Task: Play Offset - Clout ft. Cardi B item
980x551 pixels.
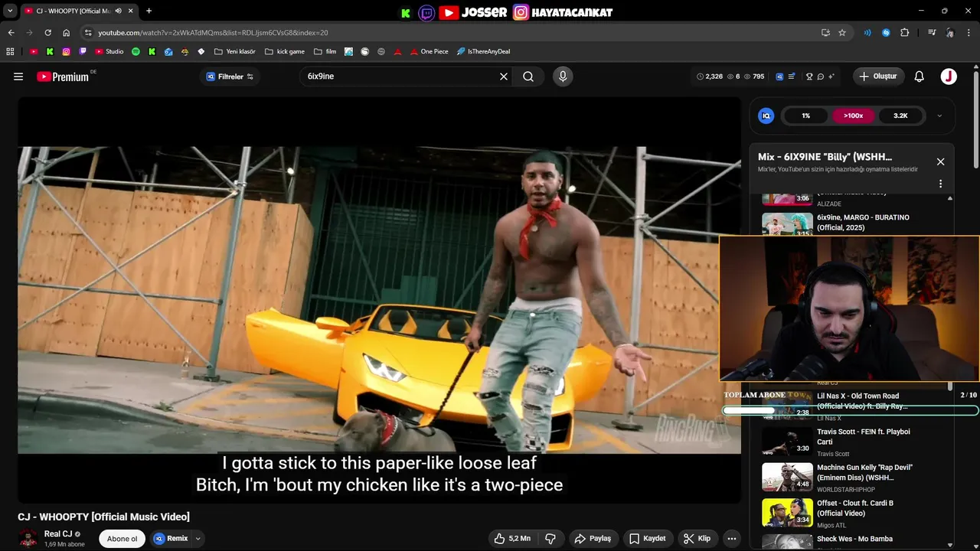Action: (851, 513)
